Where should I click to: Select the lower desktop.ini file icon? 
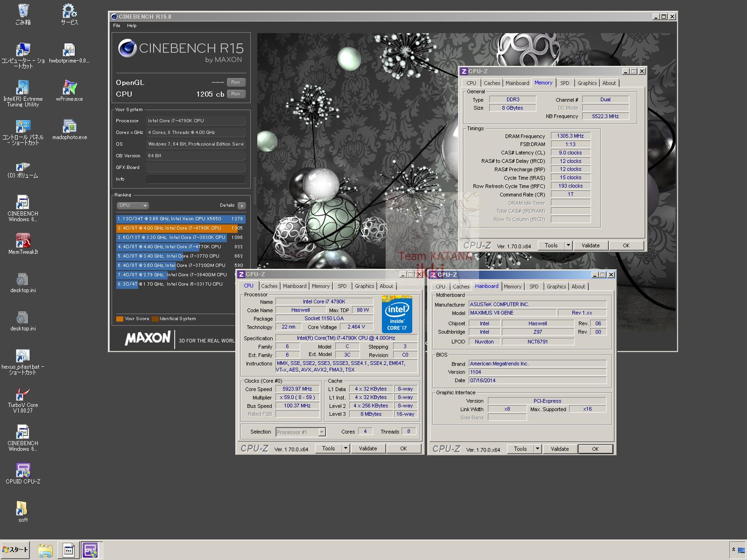coord(22,320)
